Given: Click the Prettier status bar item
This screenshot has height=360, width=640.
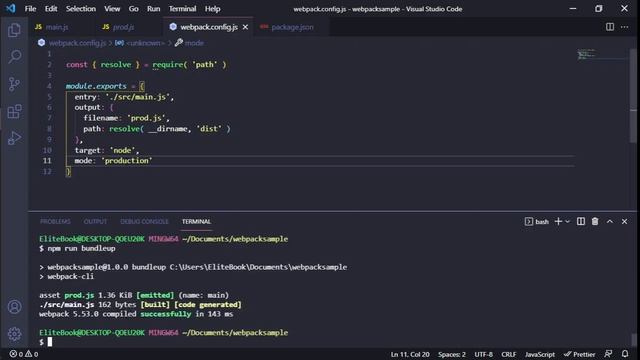Looking at the screenshot, I should (x=580, y=354).
